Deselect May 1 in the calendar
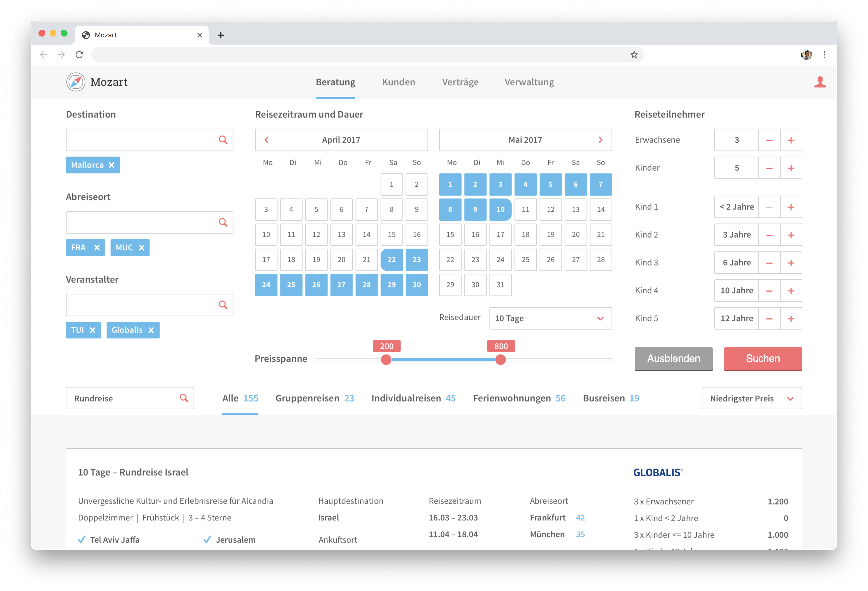 tap(450, 185)
